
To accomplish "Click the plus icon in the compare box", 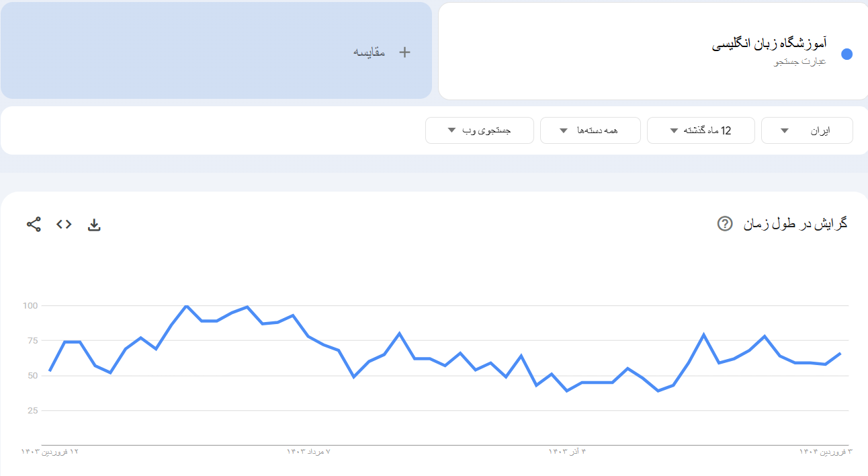I will [x=404, y=52].
